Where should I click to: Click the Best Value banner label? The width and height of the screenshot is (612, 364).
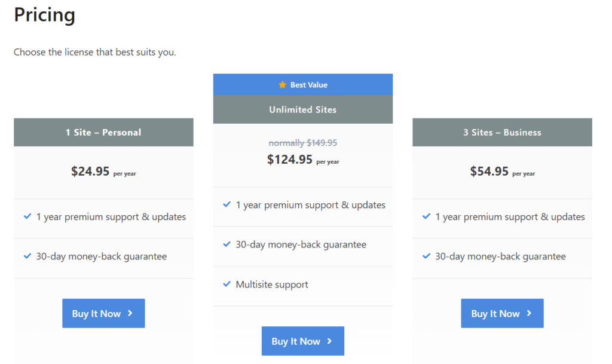(309, 85)
